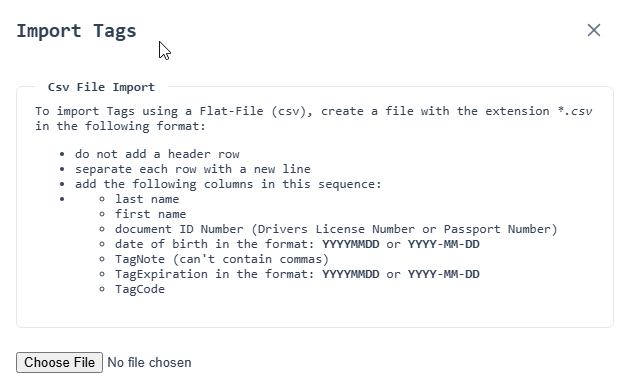Click the 'first name' column item
This screenshot has width=630, height=384.
151,214
